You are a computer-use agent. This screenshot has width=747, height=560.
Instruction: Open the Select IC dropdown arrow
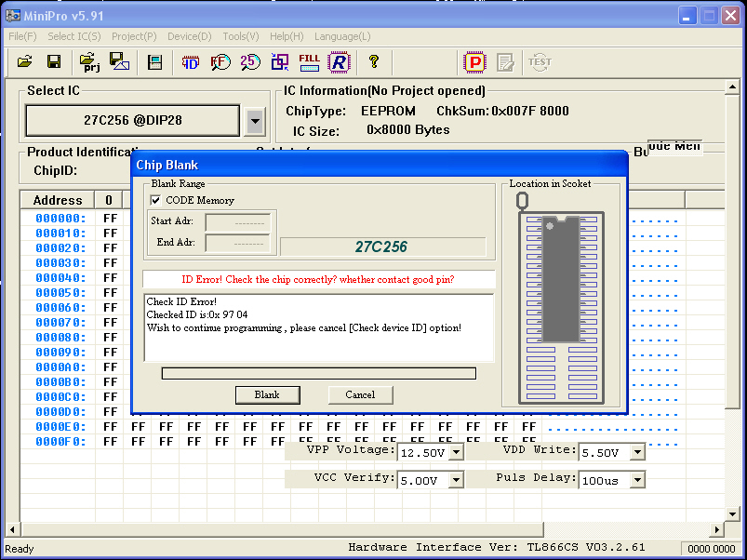(x=255, y=121)
